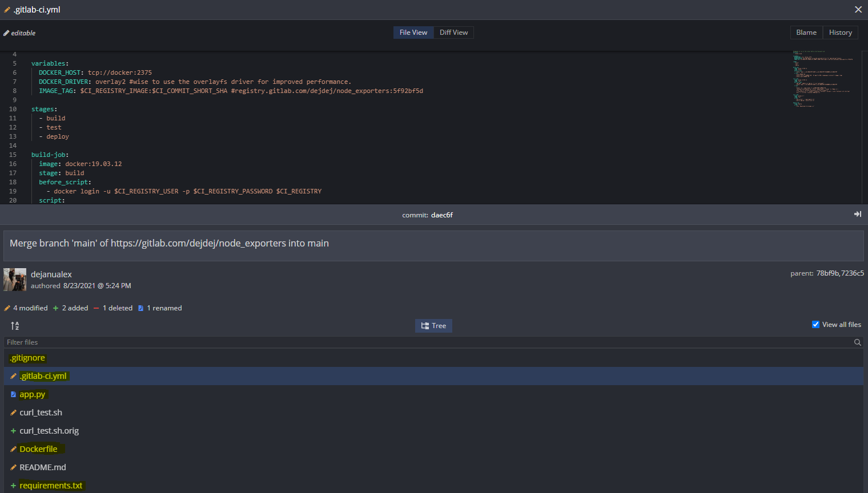868x493 pixels.
Task: Click the DOCKER_DRIVER overlay2 line
Action: click(195, 82)
